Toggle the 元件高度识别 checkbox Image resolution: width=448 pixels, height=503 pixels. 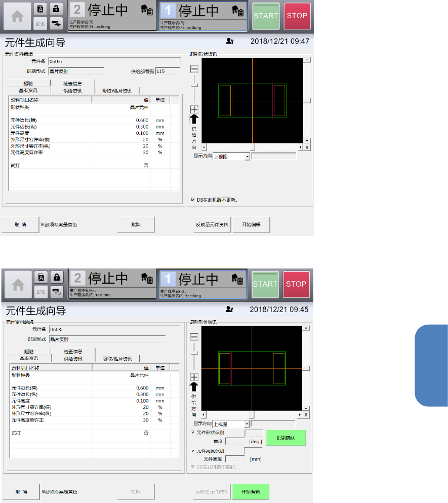pyautogui.click(x=193, y=451)
